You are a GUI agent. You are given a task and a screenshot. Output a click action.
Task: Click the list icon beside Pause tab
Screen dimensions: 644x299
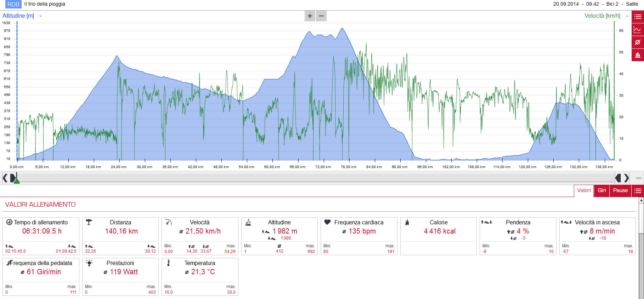point(638,191)
